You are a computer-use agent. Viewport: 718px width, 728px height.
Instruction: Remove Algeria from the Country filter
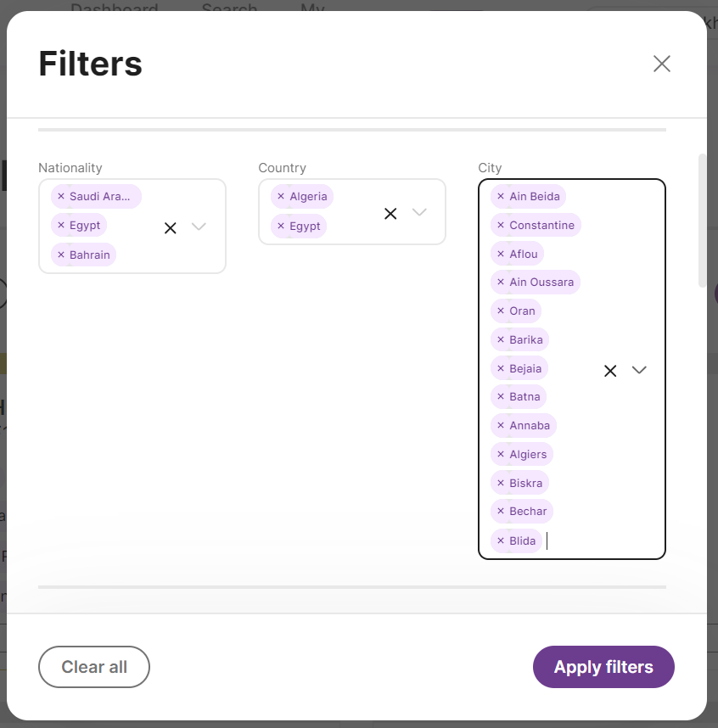(x=281, y=196)
